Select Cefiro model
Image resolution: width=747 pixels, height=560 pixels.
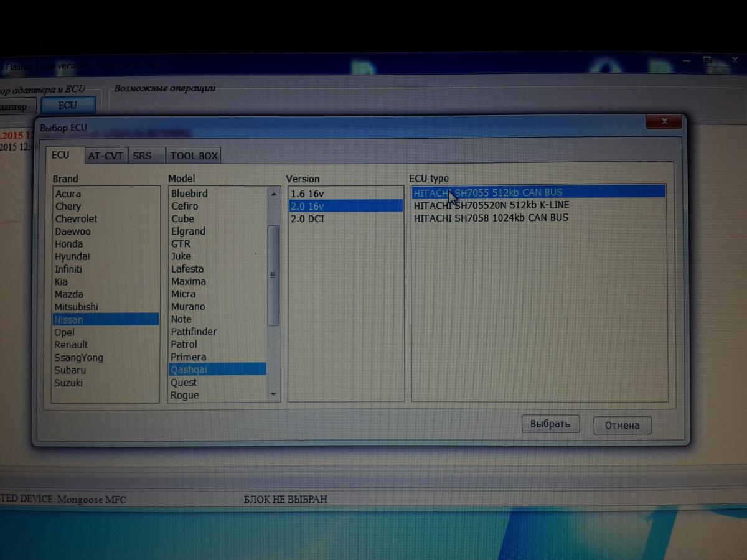218,206
